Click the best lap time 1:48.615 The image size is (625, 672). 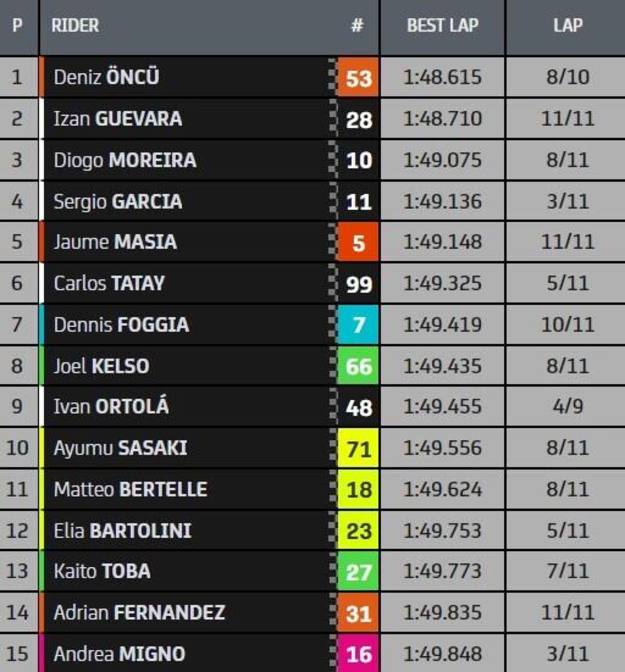tap(442, 78)
